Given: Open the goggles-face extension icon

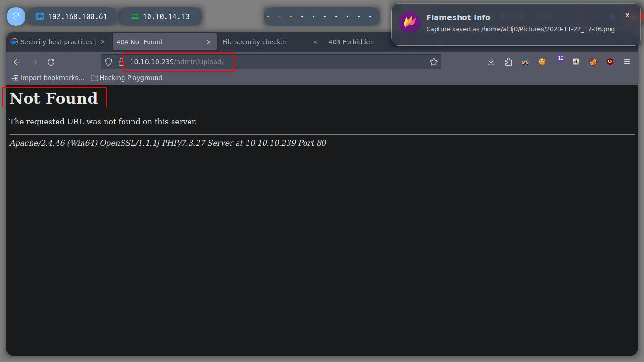Looking at the screenshot, I should 525,62.
